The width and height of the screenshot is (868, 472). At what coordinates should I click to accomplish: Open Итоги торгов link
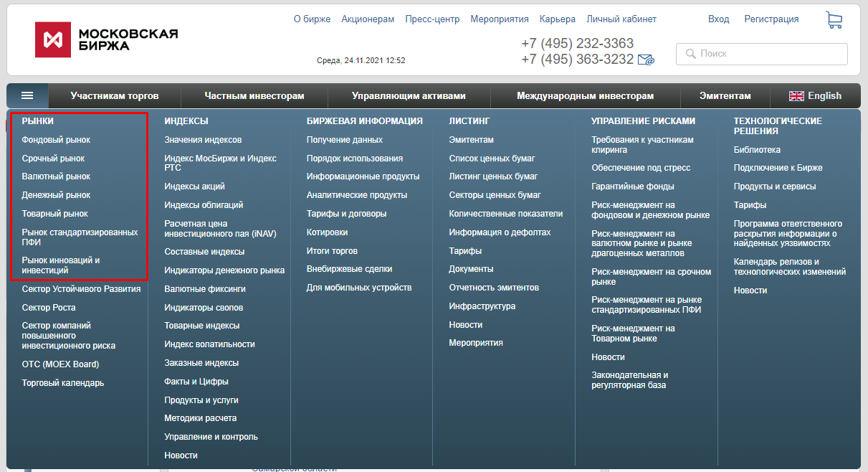click(x=332, y=251)
